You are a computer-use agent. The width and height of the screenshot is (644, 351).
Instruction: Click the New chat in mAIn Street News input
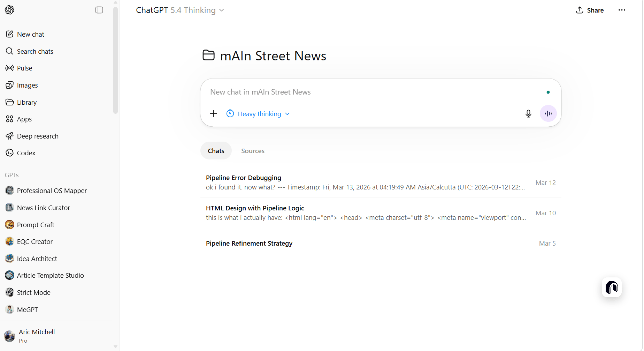point(373,92)
